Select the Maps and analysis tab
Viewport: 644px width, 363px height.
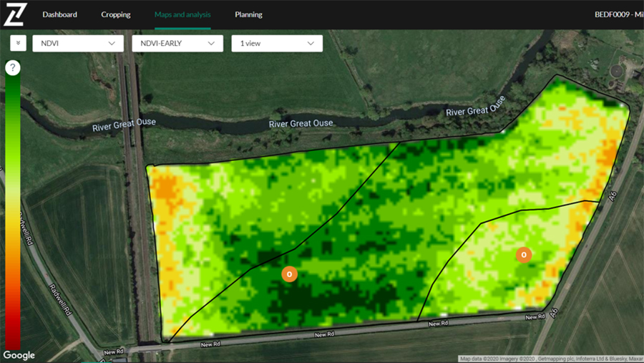[x=182, y=14]
